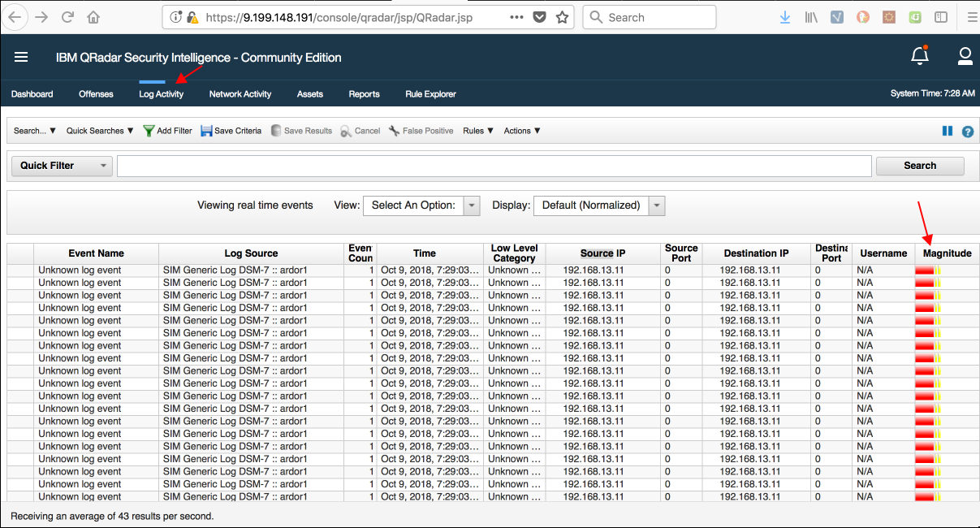Open the Display Default (Normalized) dropdown
The image size is (980, 528).
(x=656, y=206)
